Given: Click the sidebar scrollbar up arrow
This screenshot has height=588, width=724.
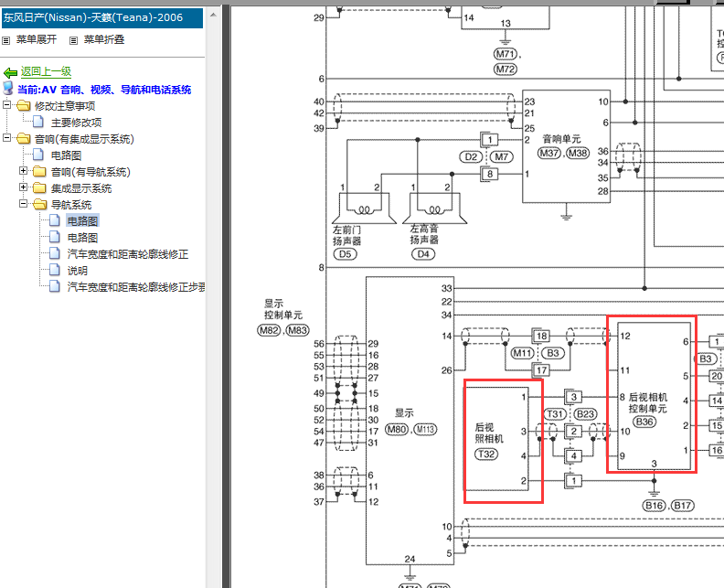Looking at the screenshot, I should (x=213, y=15).
